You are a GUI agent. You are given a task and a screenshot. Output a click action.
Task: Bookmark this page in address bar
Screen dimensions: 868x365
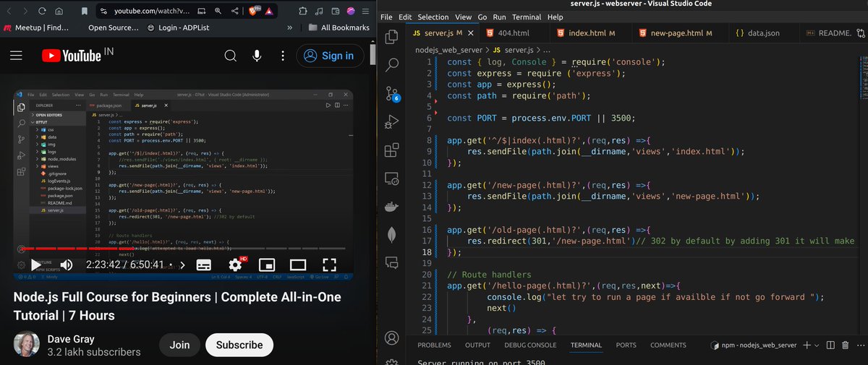point(85,11)
